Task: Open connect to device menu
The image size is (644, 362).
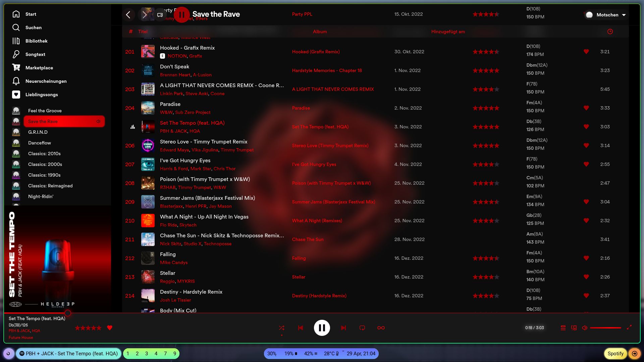Action: click(574, 328)
